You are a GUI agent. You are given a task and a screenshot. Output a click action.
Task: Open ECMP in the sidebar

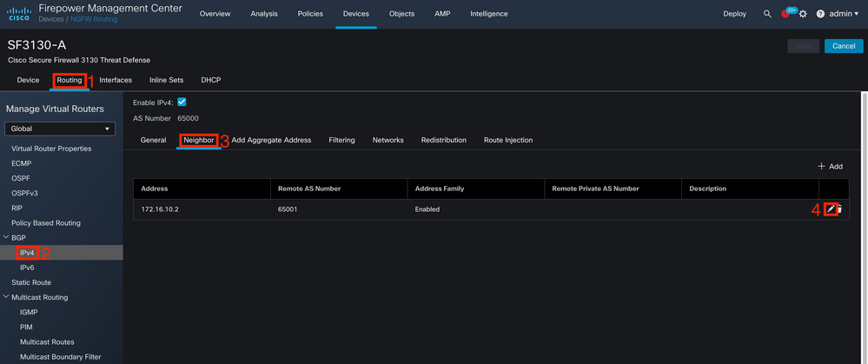(x=21, y=163)
